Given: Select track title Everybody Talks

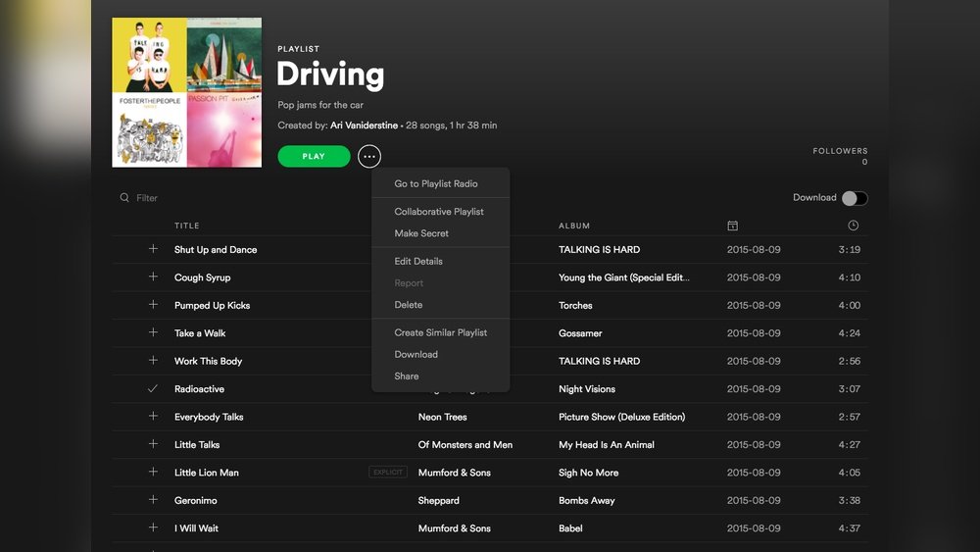Looking at the screenshot, I should [209, 417].
